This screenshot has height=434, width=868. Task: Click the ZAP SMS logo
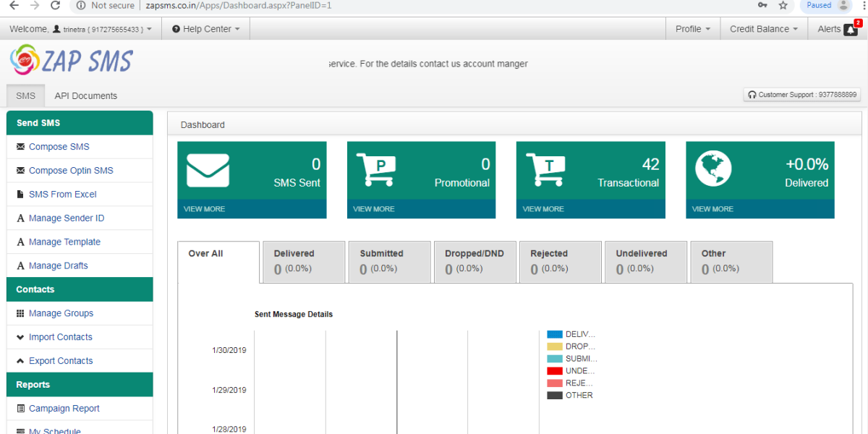point(72,61)
